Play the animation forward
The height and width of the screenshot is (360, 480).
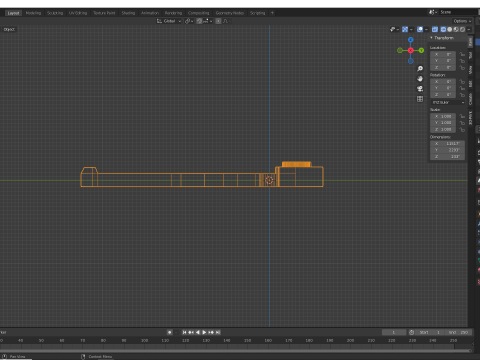[204, 332]
